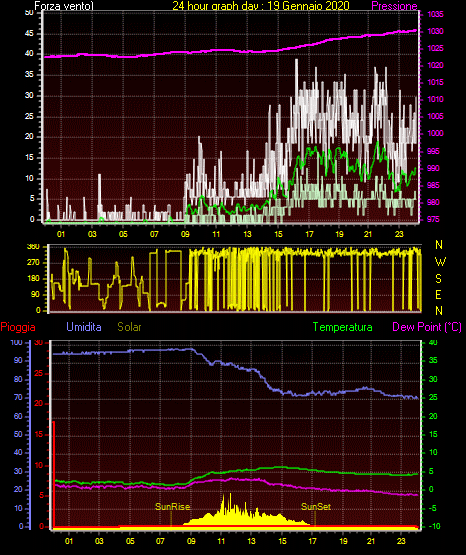
Task: Click the 1030 pressure axis value
Action: [x=435, y=32]
